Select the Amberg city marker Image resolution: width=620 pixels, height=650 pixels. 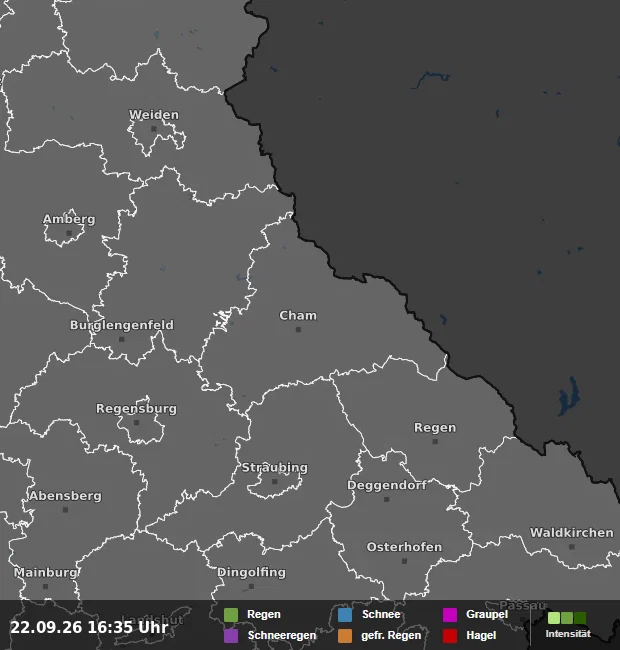click(69, 233)
